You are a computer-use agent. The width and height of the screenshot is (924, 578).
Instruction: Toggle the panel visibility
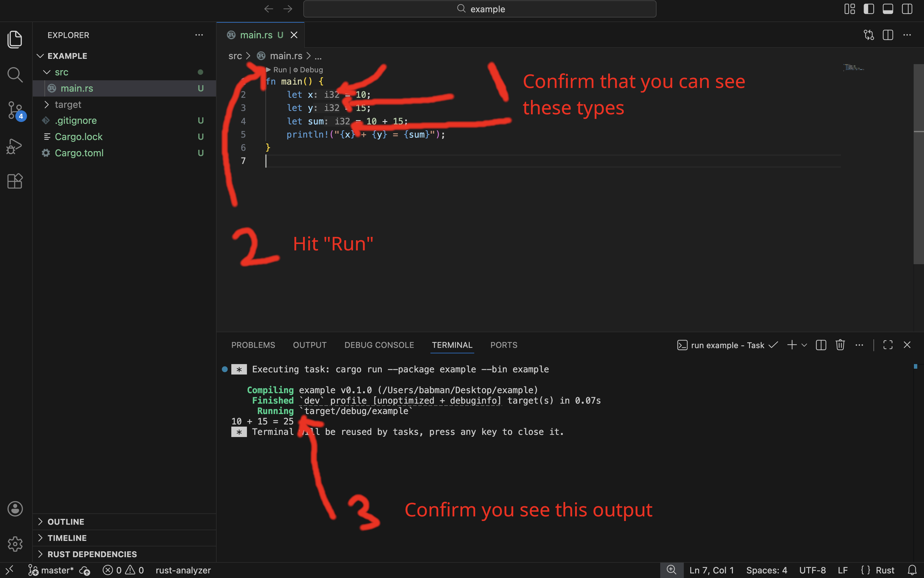coord(888,8)
